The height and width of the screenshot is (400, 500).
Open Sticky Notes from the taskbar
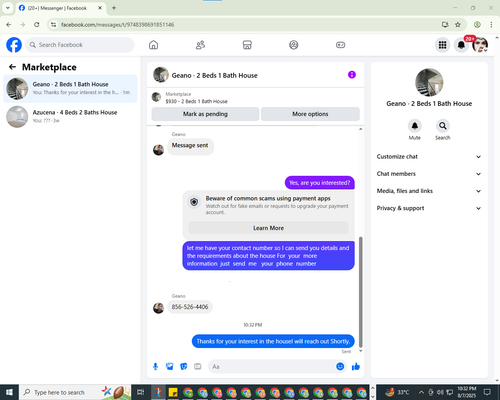click(173, 392)
